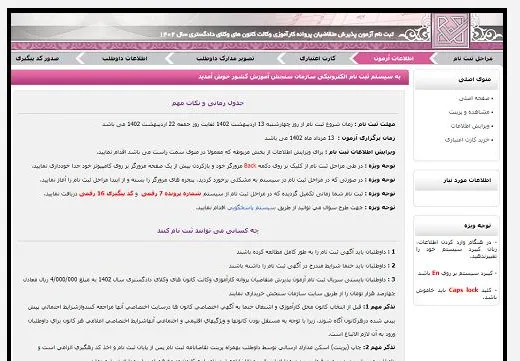The image size is (520, 361).
Task: Click the red text 'شماره پرونده 7 رقمی'
Action: pyautogui.click(x=171, y=194)
